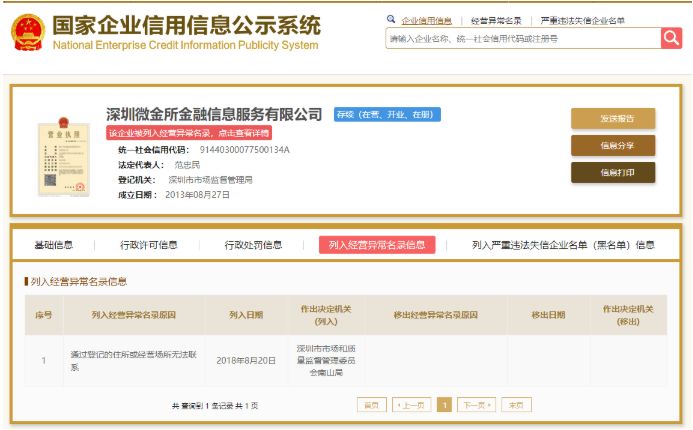Open the 严重违法失信企业名单 link

(583, 21)
